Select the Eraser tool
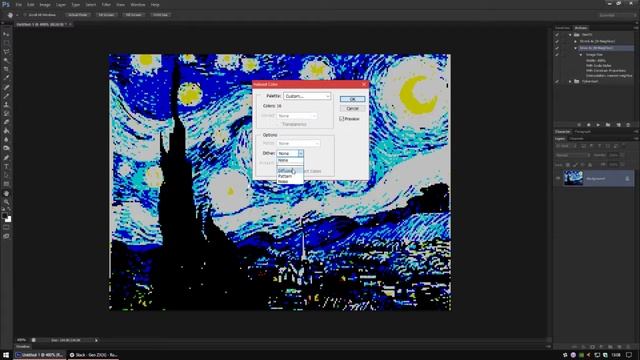640x360 pixels. pyautogui.click(x=6, y=122)
